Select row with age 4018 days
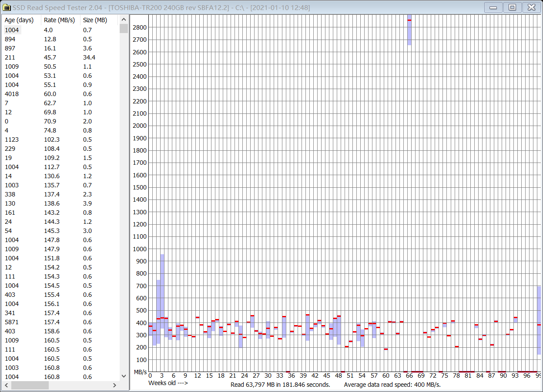Image resolution: width=543 pixels, height=392 pixels. pos(61,94)
